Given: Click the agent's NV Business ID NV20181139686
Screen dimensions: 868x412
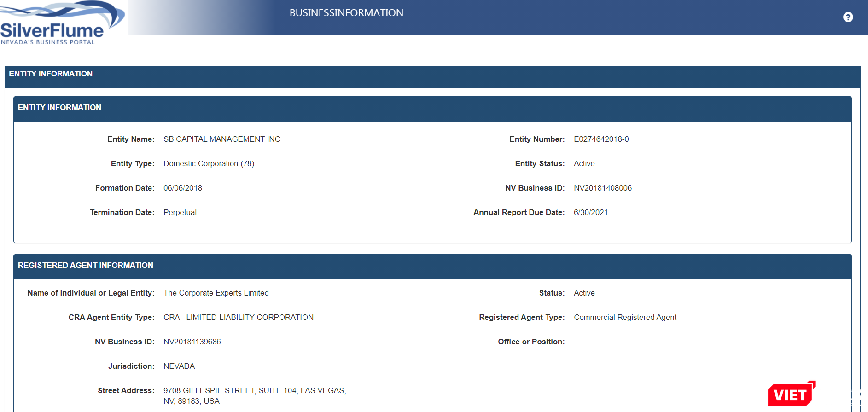Looking at the screenshot, I should coord(192,342).
